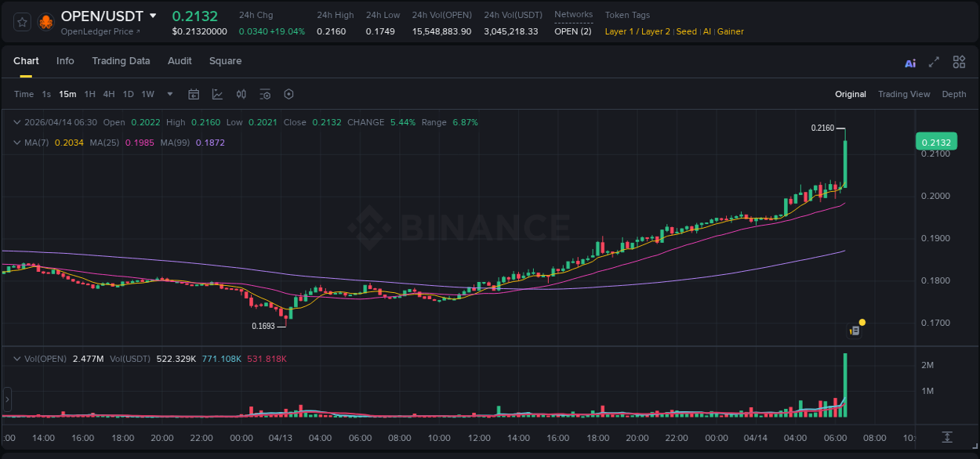The image size is (980, 459).
Task: Open the date range calendar picker
Action: [194, 94]
